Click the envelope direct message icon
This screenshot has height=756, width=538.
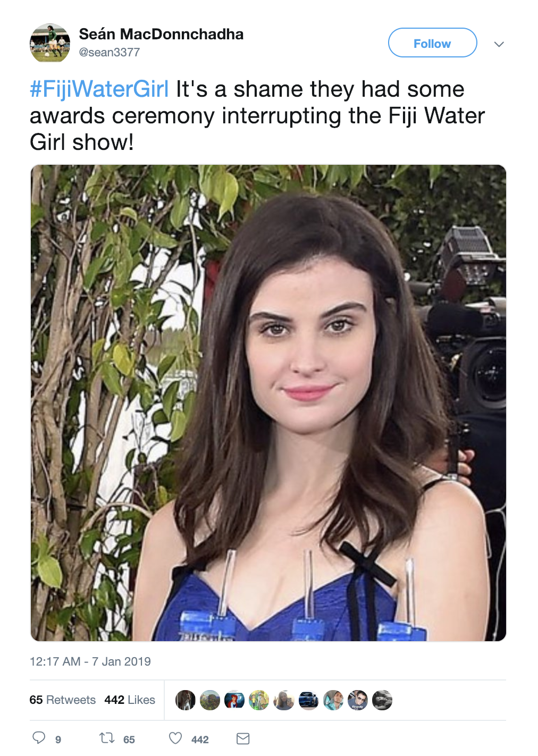243,738
